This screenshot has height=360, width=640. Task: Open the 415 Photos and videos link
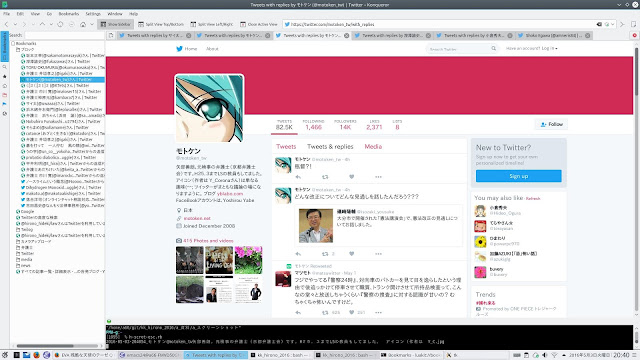(x=207, y=241)
